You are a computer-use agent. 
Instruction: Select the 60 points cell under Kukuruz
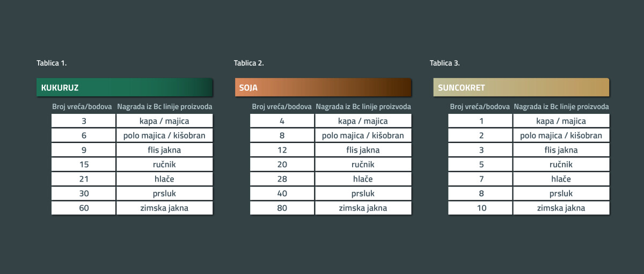click(84, 208)
